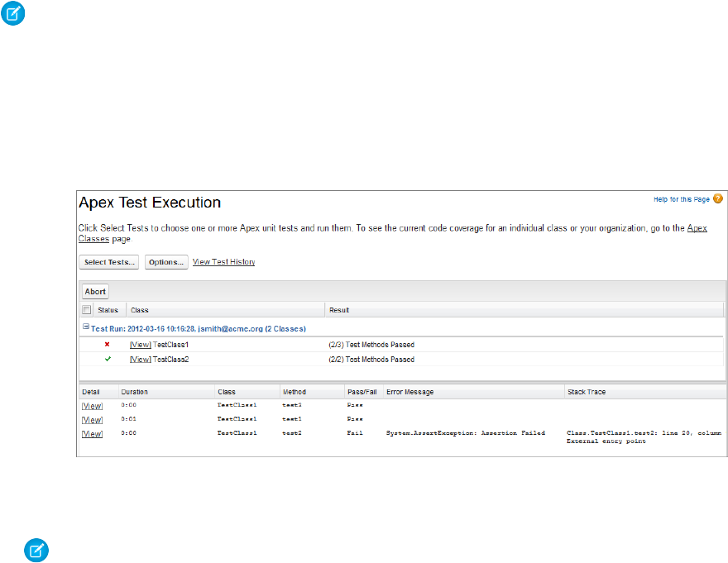Toggle the select-all checkbox in Status header
This screenshot has height=563, width=728.
87,310
